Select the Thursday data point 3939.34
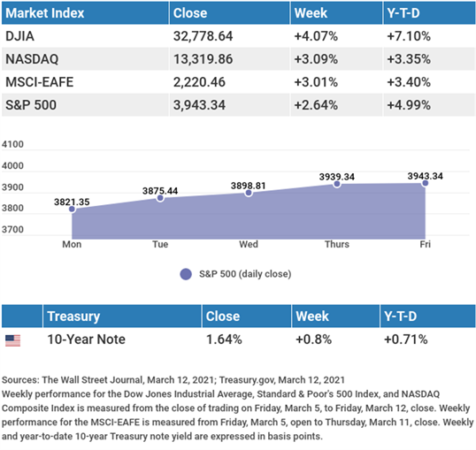The width and height of the screenshot is (476, 450). (x=337, y=184)
